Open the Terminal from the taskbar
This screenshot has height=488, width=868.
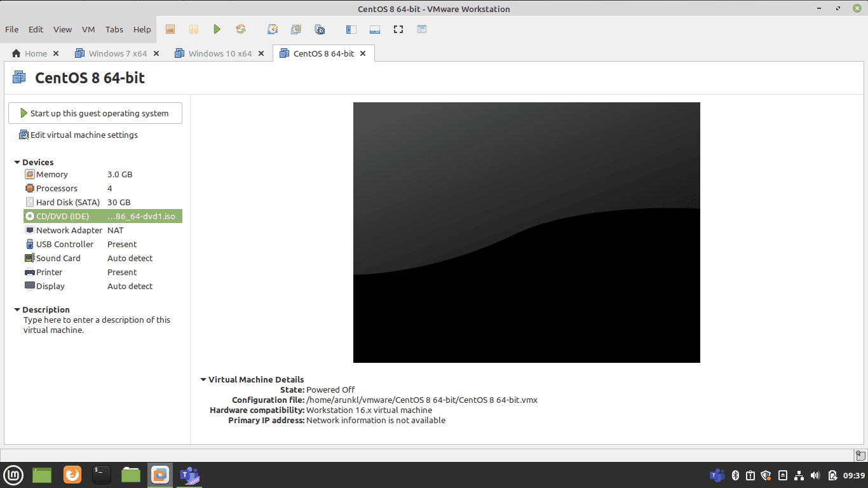102,474
